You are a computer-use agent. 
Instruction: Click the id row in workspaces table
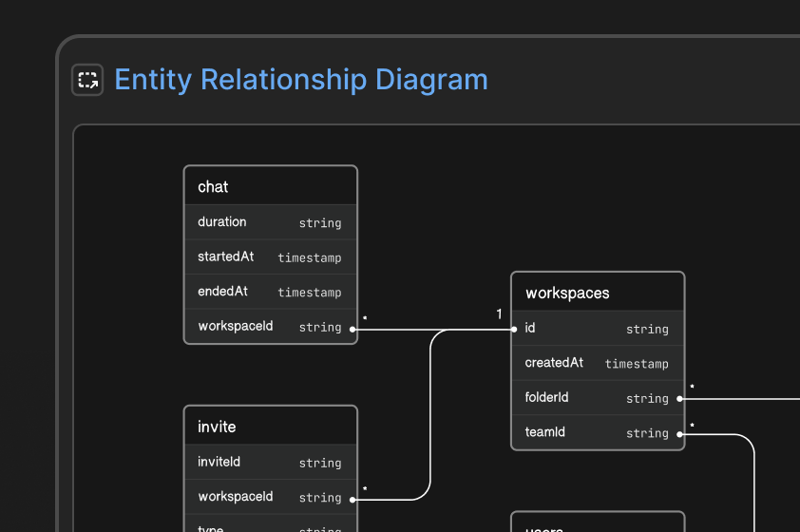[x=598, y=329]
